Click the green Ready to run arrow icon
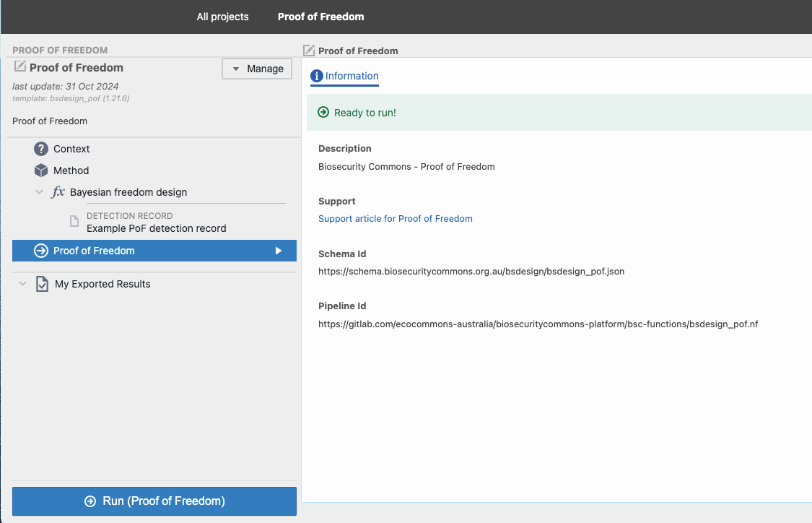The width and height of the screenshot is (812, 523). point(323,113)
